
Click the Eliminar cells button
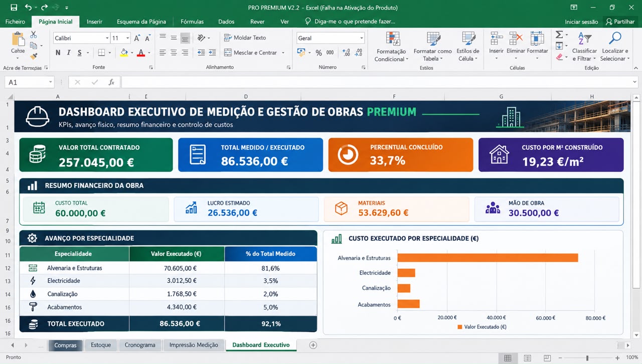516,46
